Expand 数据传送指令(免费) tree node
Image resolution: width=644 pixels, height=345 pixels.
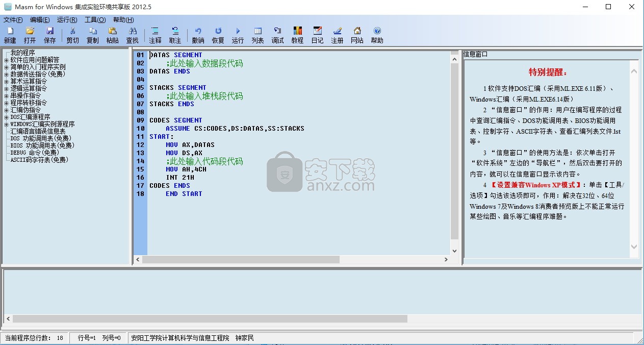(x=7, y=74)
